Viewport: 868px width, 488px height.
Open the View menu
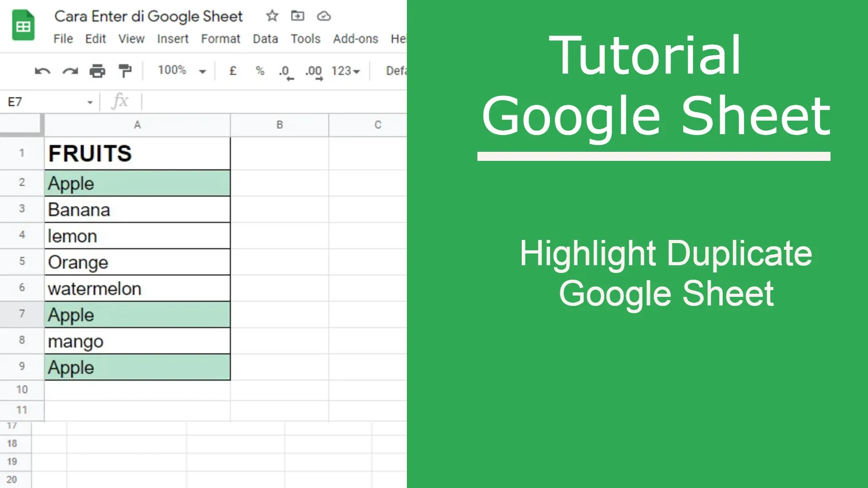tap(131, 39)
